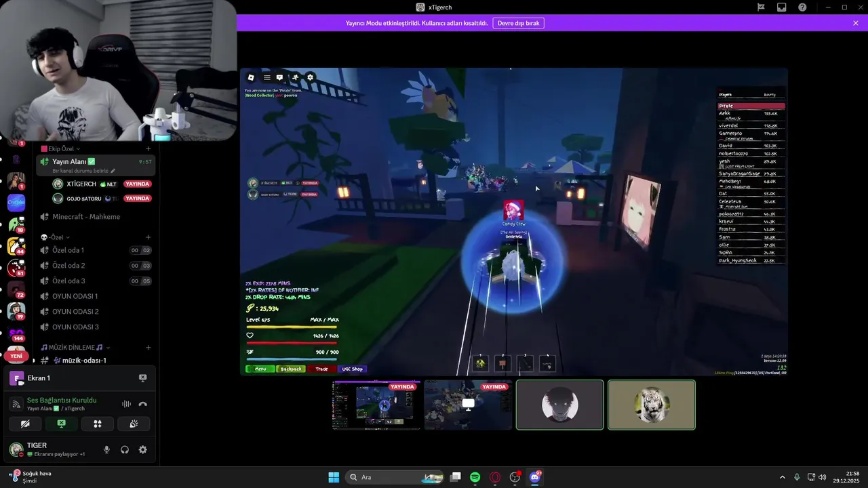The height and width of the screenshot is (488, 868).
Task: Open Discord user settings gear
Action: point(143,449)
